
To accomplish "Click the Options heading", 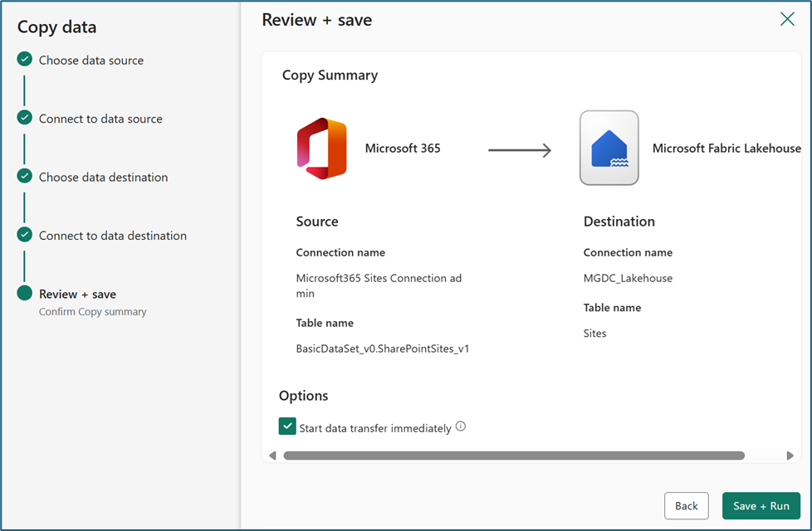I will click(x=304, y=396).
